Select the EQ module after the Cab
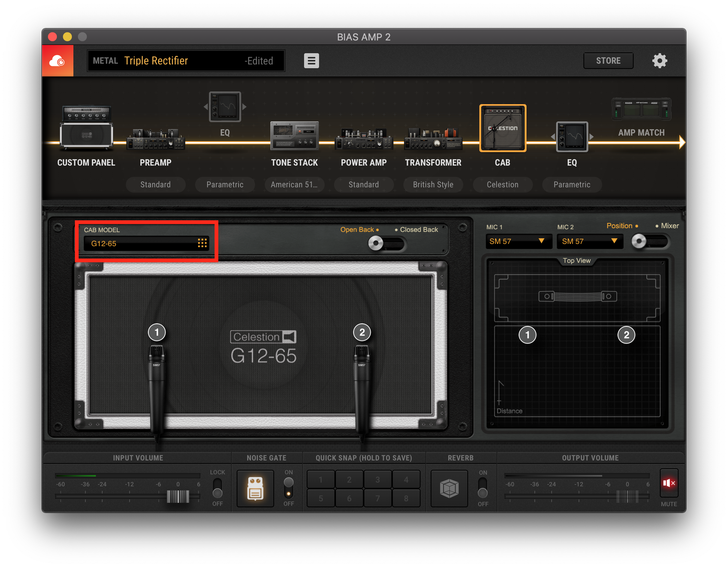The height and width of the screenshot is (568, 728). pyautogui.click(x=572, y=137)
